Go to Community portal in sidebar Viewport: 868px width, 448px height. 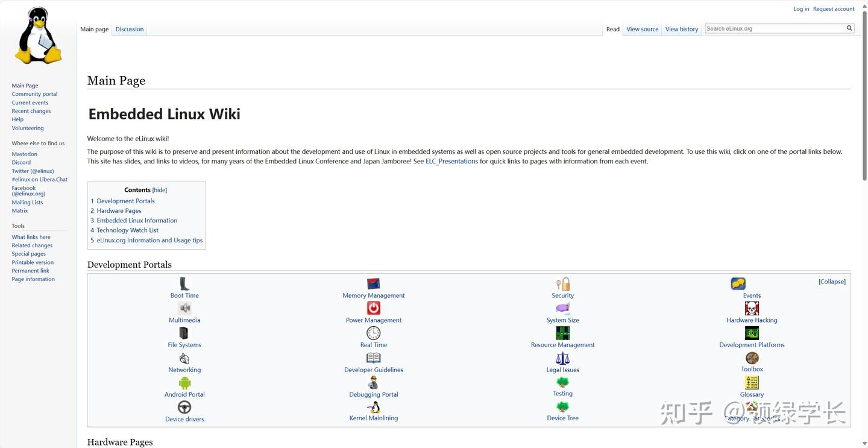(x=34, y=94)
